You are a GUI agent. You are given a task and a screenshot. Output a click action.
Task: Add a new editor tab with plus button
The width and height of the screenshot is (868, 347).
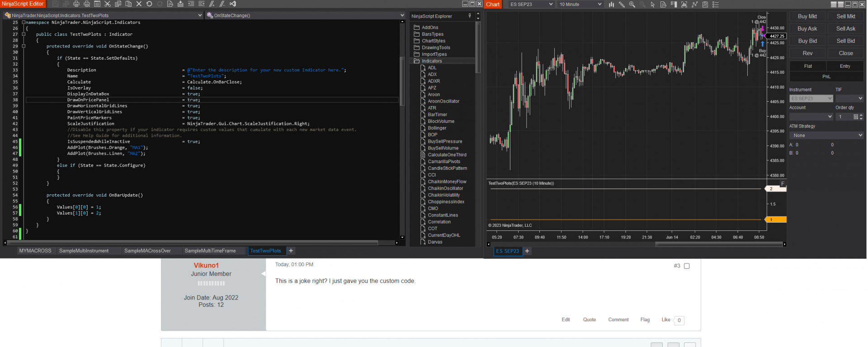(x=291, y=251)
